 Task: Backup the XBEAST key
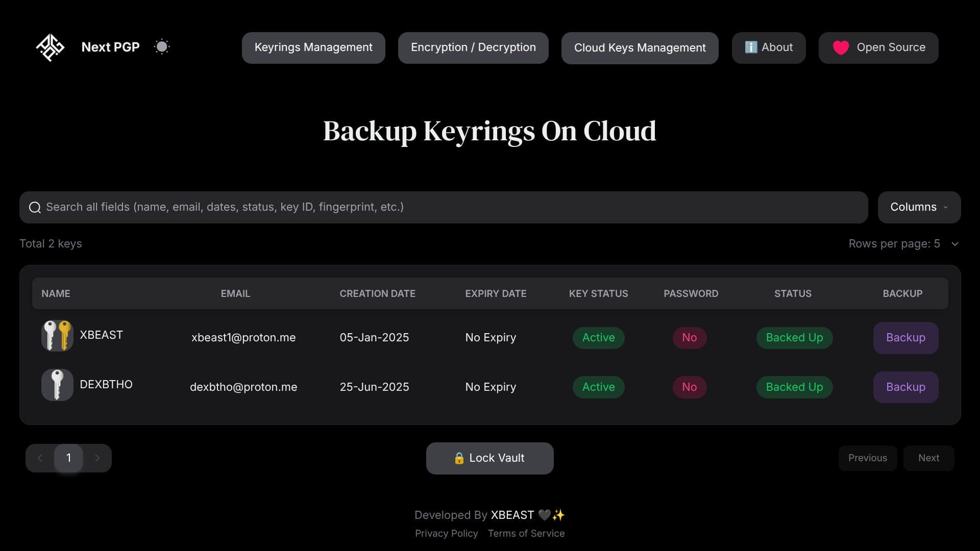point(905,338)
